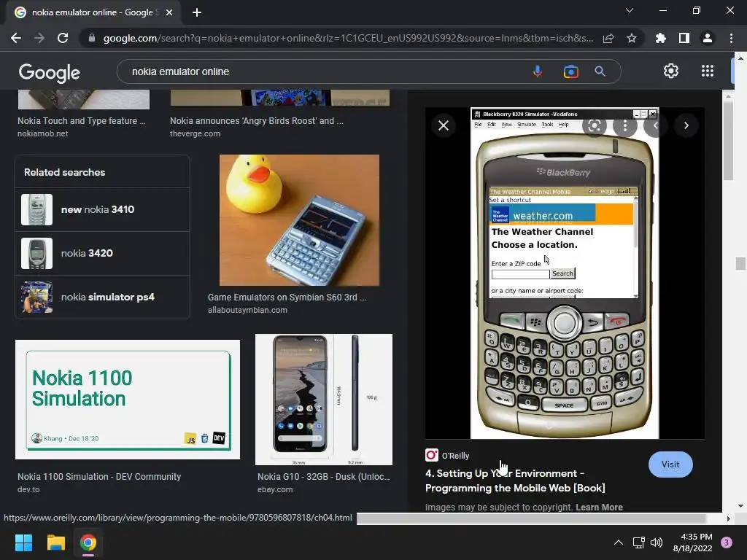Show next image in preview
Image resolution: width=747 pixels, height=560 pixels.
[x=686, y=125]
